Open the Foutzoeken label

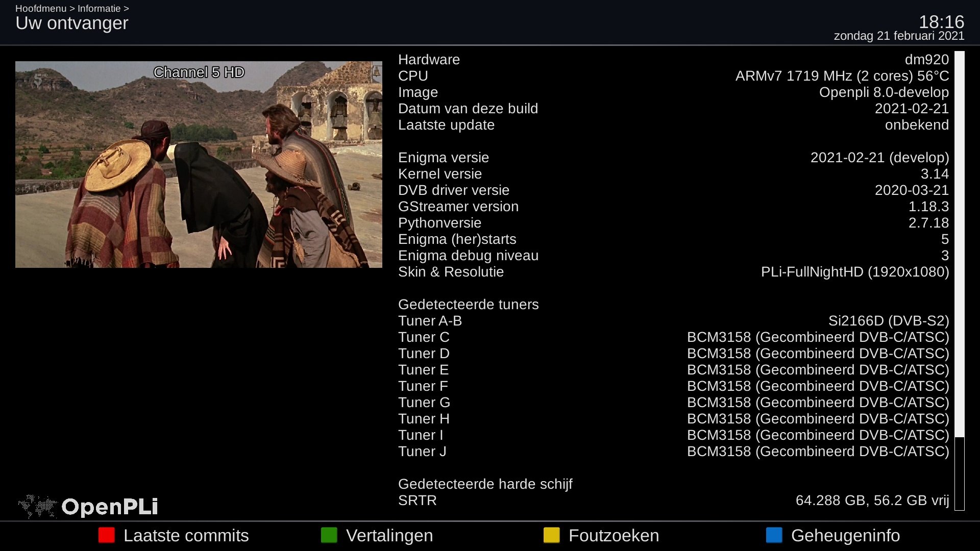[x=614, y=535]
